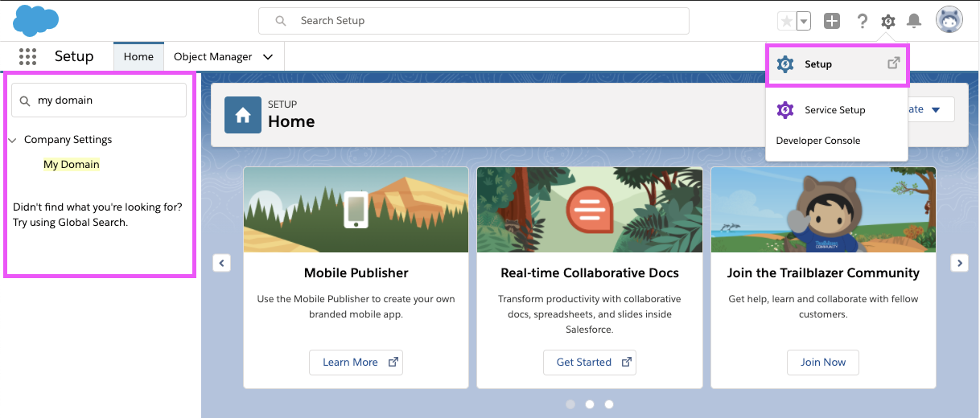Screen dimensions: 980x418
Task: Open the My Domain setup page
Action: click(72, 164)
